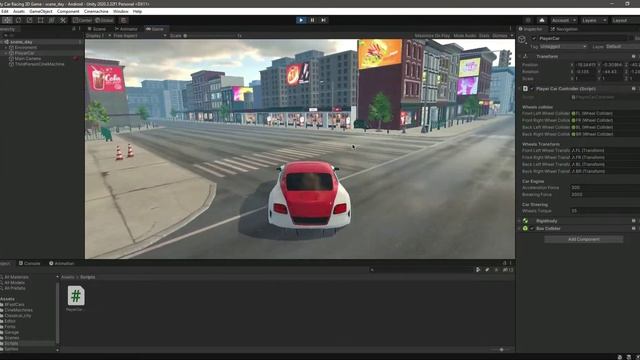Viewport: 640px width, 360px height.
Task: Expand the Environment tree arrow
Action: 6,47
